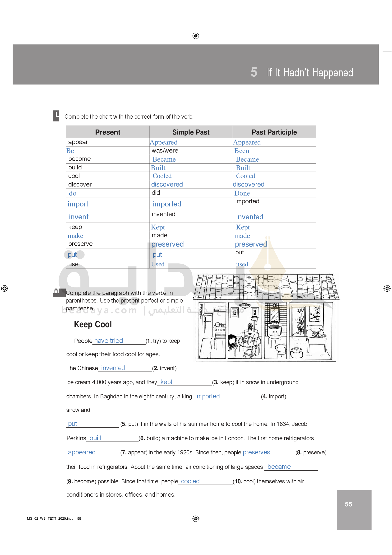The image size is (392, 555).
Task: Click the 'If It Hadn't Happened' unit title
Action: (310, 73)
